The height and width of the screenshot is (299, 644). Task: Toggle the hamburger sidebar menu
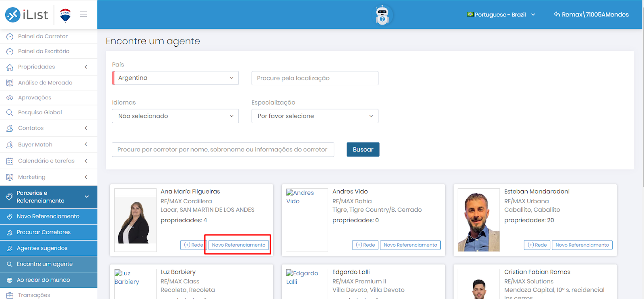pyautogui.click(x=83, y=14)
